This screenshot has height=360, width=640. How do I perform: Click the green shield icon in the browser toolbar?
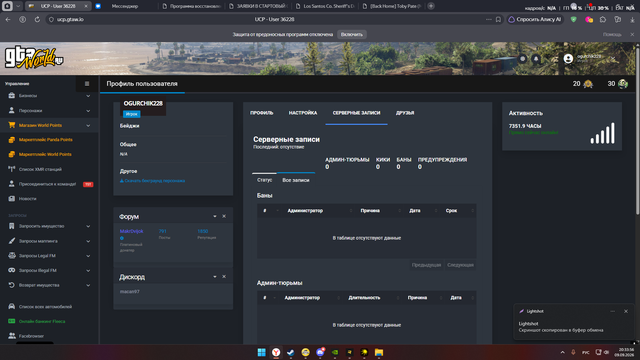(573, 19)
